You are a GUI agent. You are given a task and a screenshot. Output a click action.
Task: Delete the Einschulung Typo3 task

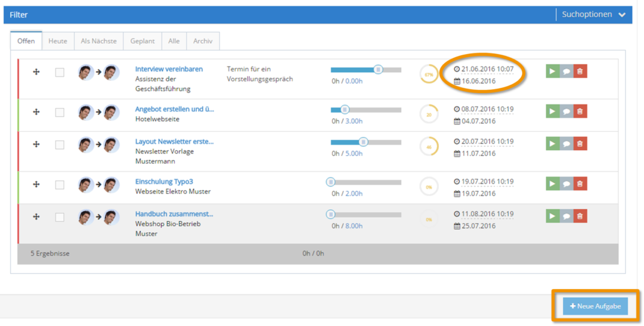pyautogui.click(x=580, y=183)
